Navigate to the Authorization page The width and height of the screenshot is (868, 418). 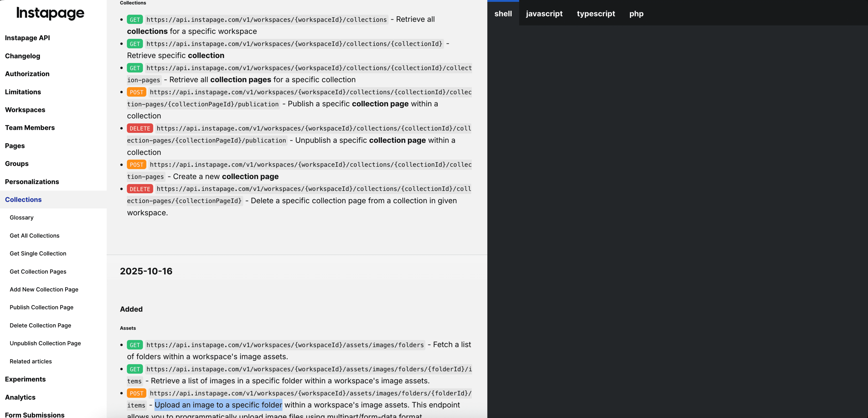coord(27,74)
